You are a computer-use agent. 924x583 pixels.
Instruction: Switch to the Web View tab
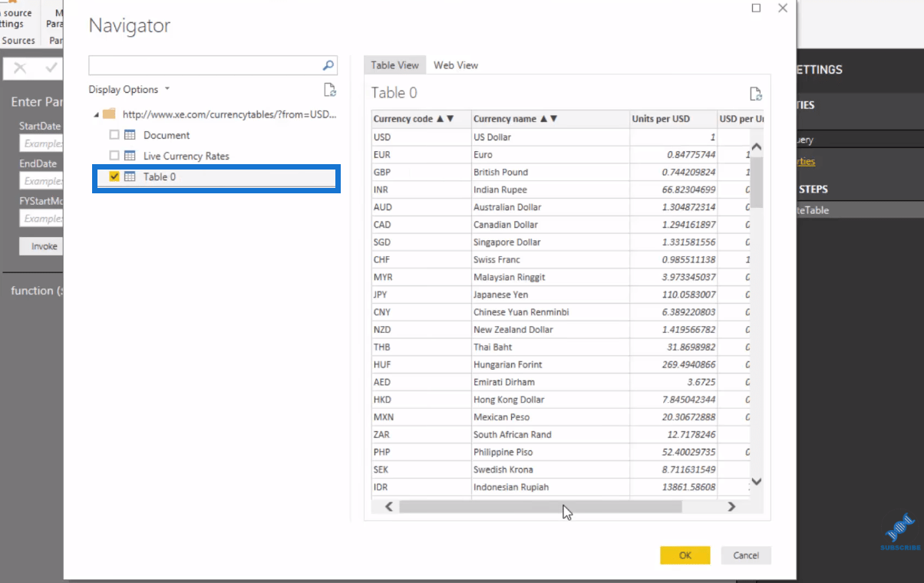[456, 65]
